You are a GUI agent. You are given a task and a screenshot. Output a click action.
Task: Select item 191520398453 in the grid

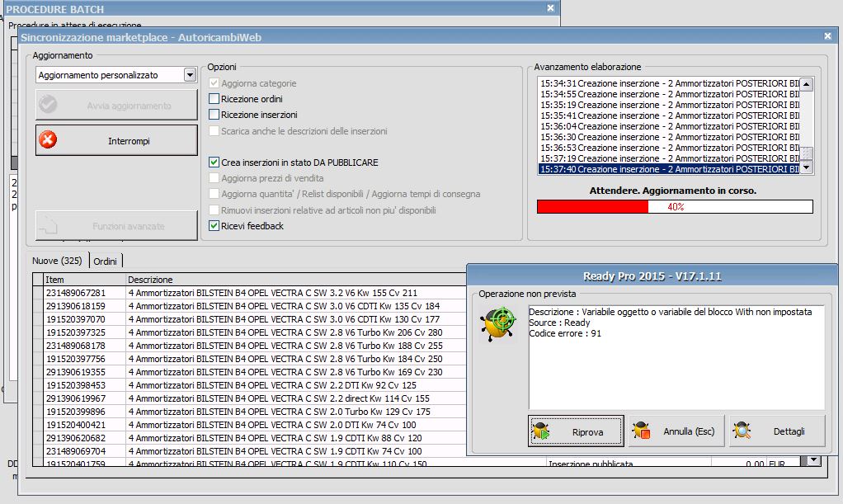tap(76, 385)
